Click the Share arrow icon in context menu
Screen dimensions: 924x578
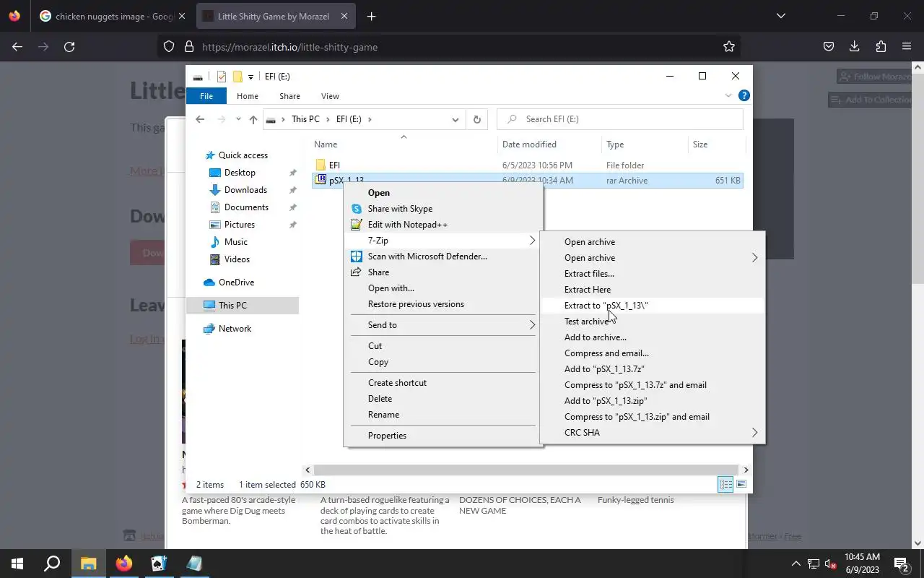click(356, 272)
